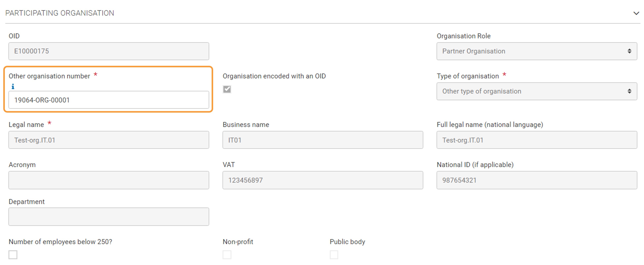Click the Number of employees below 250? label
This screenshot has height=265, width=644.
coord(60,242)
